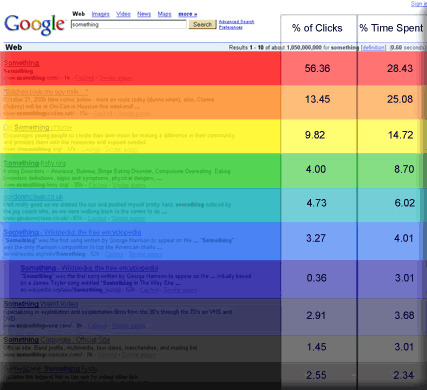Select the 2.34 time spent value

click(403, 375)
